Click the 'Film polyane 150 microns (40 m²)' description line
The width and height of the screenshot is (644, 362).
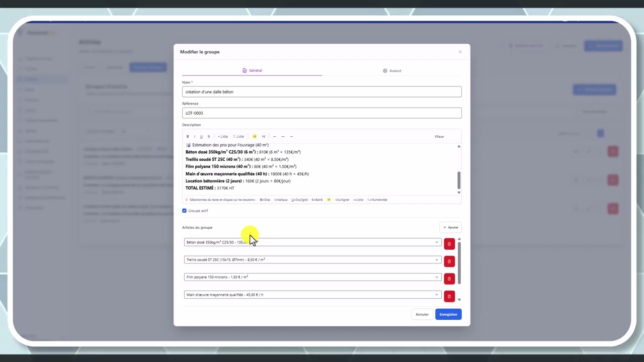click(x=241, y=166)
